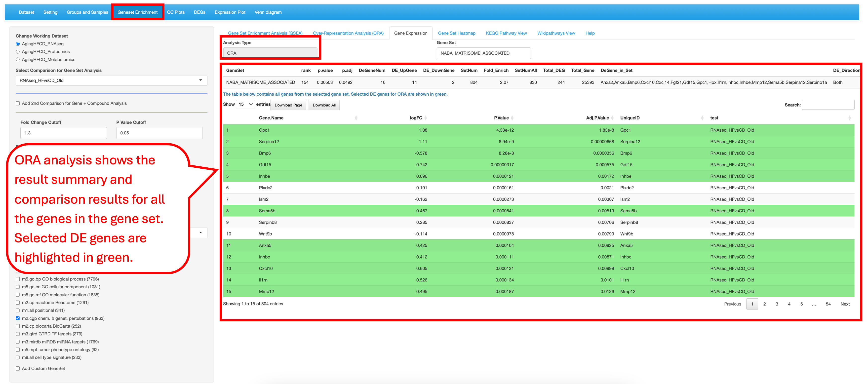Jump to last page 54
The width and height of the screenshot is (868, 384).
[828, 304]
